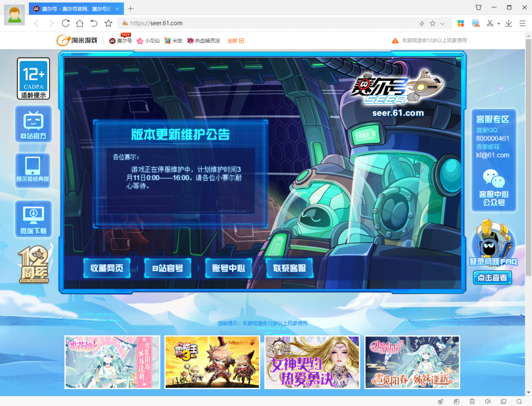
Task: Reload the page with refresh icon
Action: (x=66, y=23)
